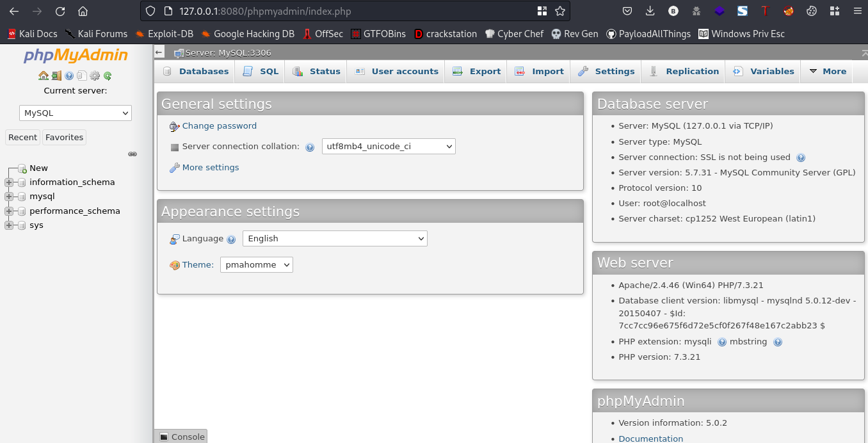Open the User accounts tab
This screenshot has height=443, width=868.
(x=396, y=71)
